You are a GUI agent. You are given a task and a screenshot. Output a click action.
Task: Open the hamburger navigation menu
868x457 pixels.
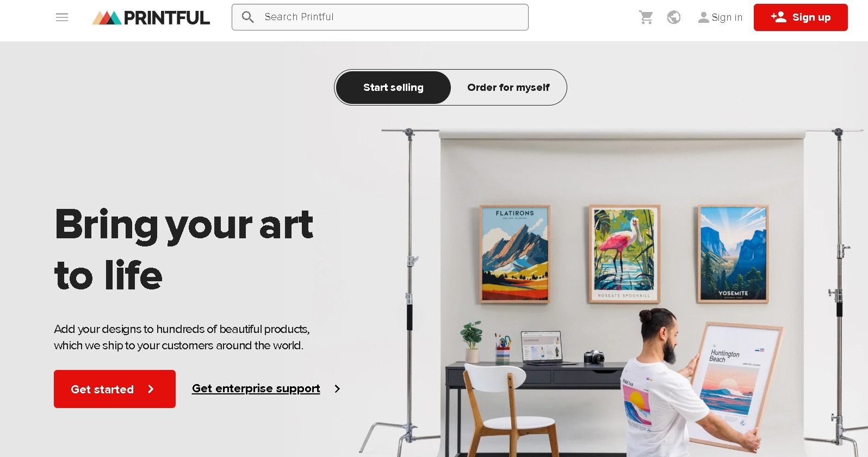[62, 17]
